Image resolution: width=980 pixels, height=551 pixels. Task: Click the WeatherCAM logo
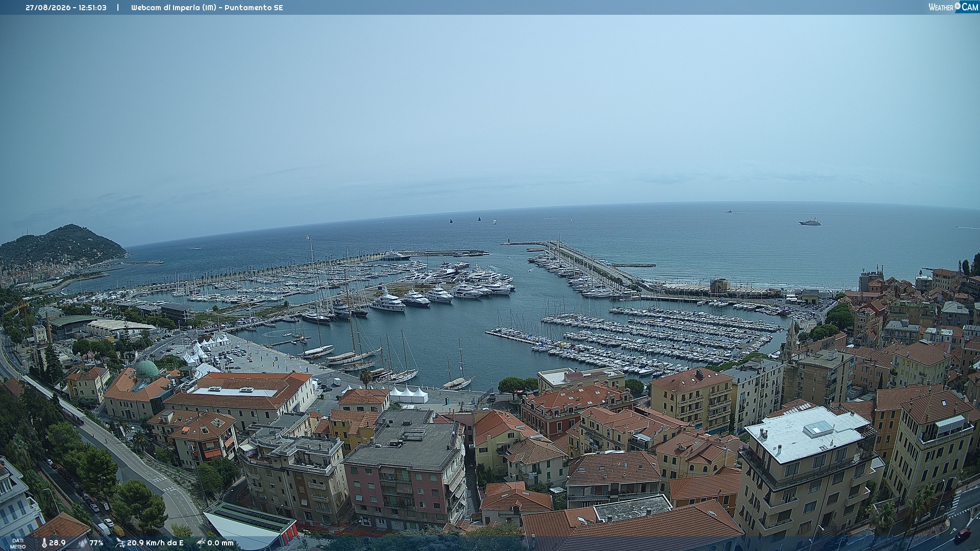(953, 7)
